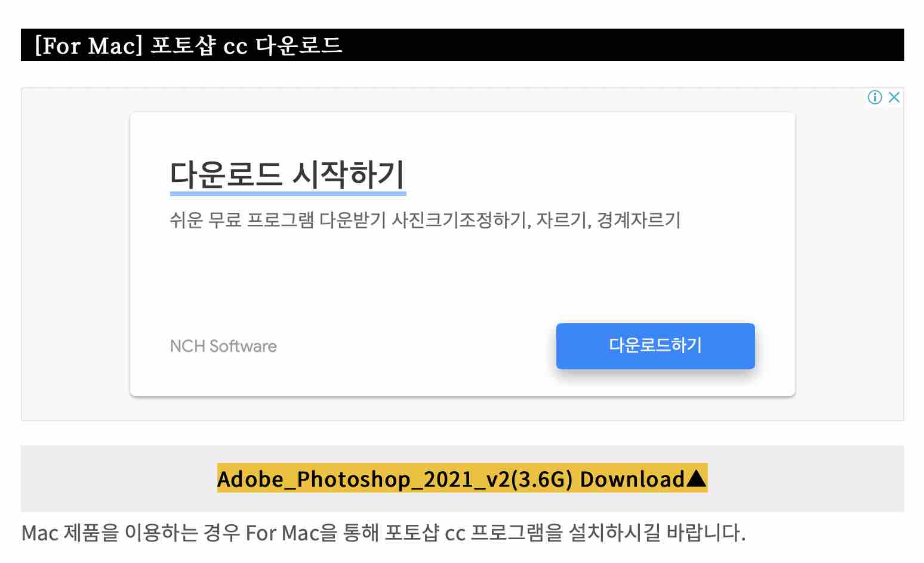
Task: Click the ad info icon
Action: [x=874, y=97]
